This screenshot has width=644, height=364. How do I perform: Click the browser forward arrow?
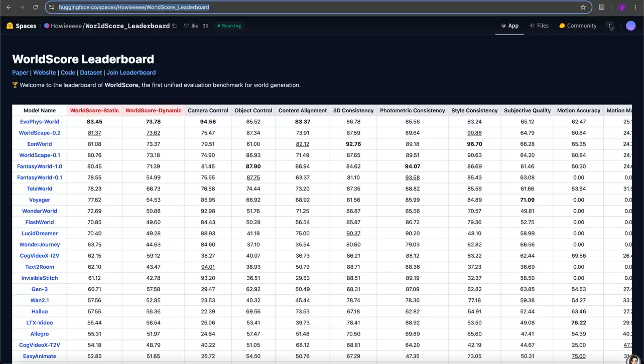(x=22, y=8)
